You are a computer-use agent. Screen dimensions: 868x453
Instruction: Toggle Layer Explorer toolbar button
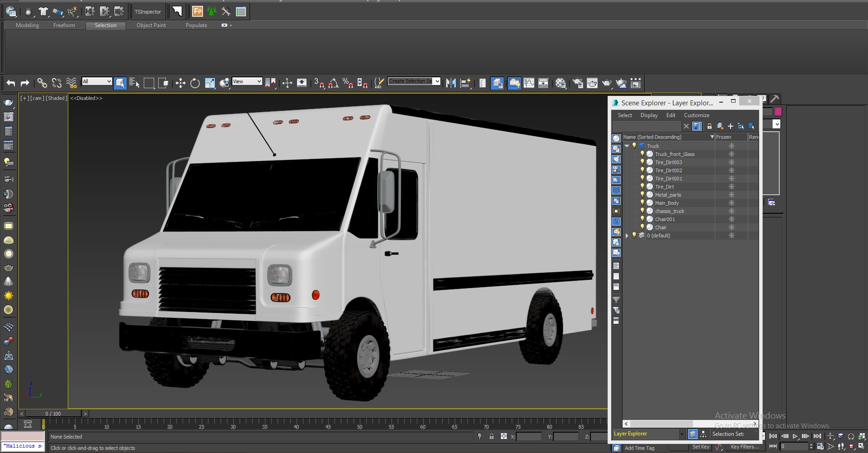pos(497,83)
